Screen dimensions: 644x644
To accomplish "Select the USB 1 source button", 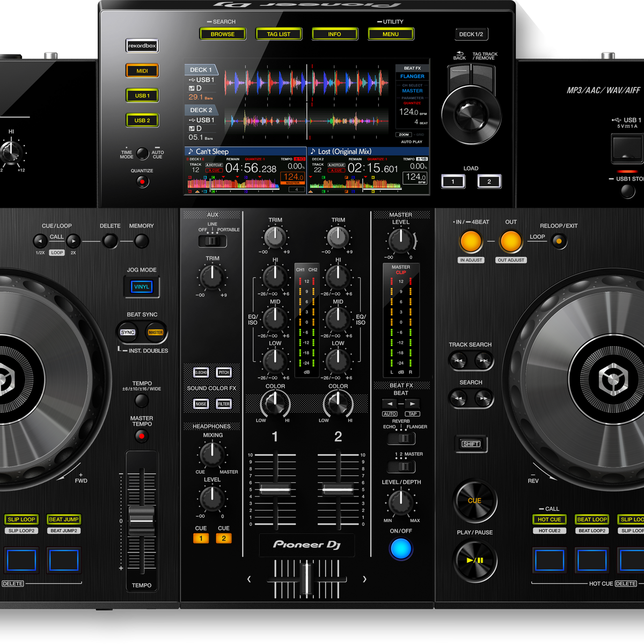I will coord(142,96).
